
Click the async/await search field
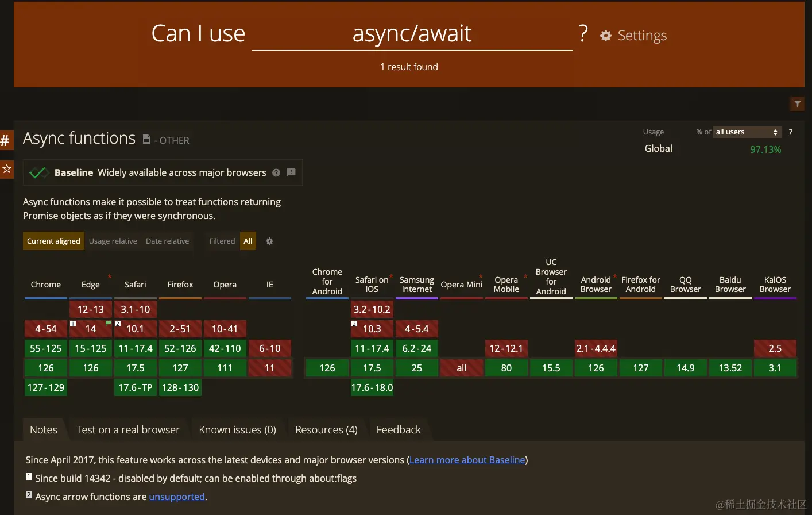point(412,34)
